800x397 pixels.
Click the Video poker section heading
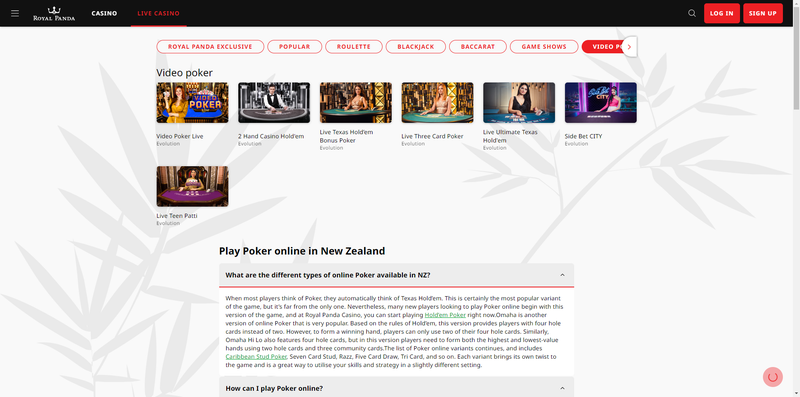pyautogui.click(x=184, y=73)
